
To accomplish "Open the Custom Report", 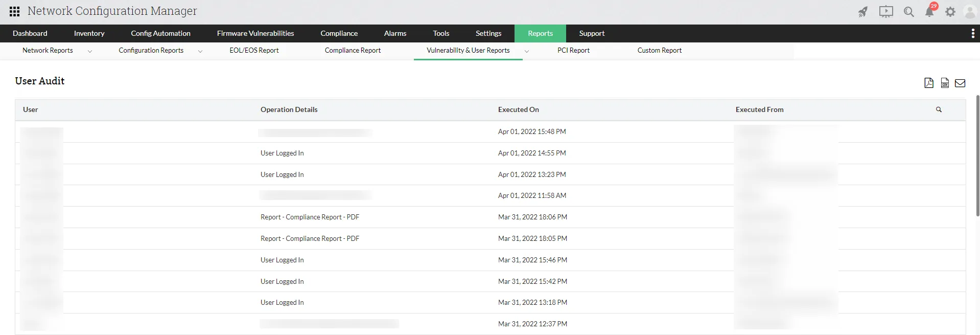I will (659, 50).
